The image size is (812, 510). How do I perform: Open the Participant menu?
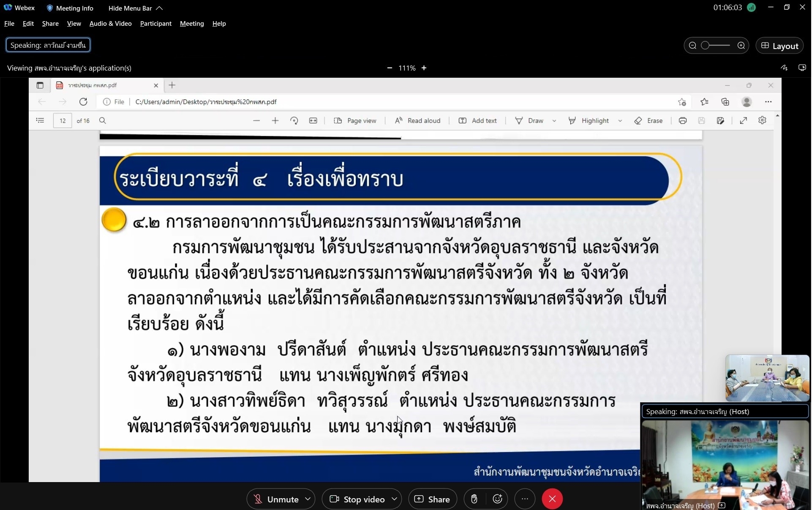(156, 24)
